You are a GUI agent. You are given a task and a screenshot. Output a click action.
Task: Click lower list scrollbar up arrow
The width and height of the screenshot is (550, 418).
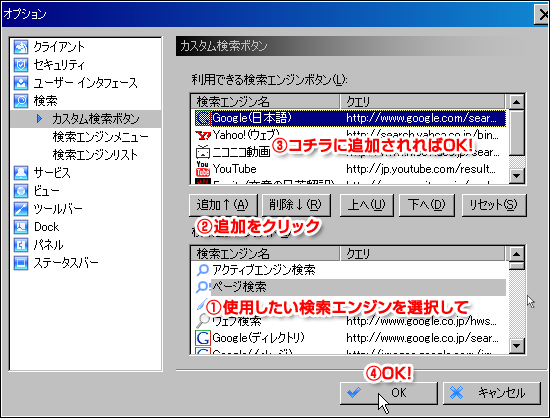click(x=516, y=254)
